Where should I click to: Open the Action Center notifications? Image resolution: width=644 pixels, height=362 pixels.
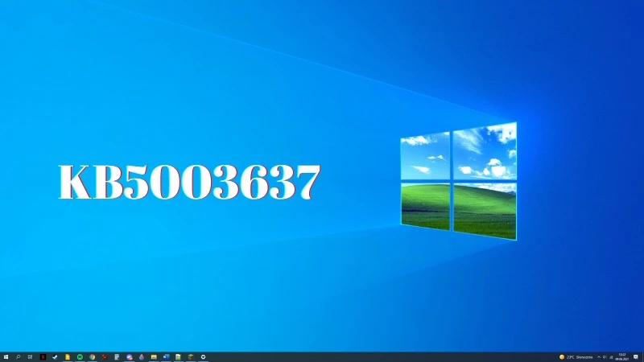pos(636,357)
